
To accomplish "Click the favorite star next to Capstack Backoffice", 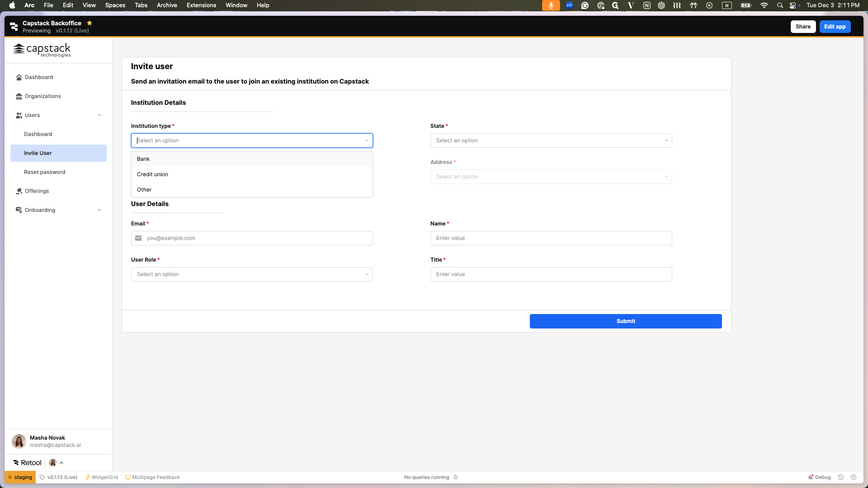I will 90,23.
